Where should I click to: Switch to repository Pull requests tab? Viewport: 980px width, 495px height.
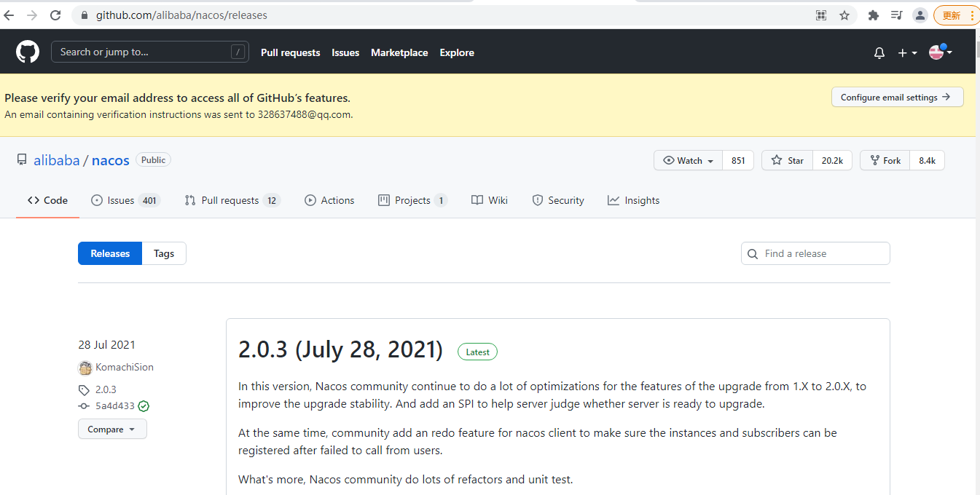click(232, 200)
